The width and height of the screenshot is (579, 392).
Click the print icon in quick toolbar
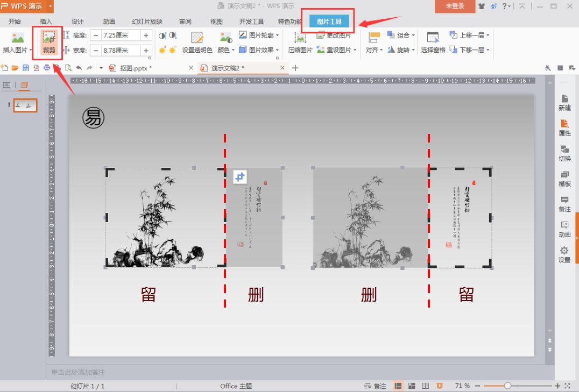click(47, 68)
